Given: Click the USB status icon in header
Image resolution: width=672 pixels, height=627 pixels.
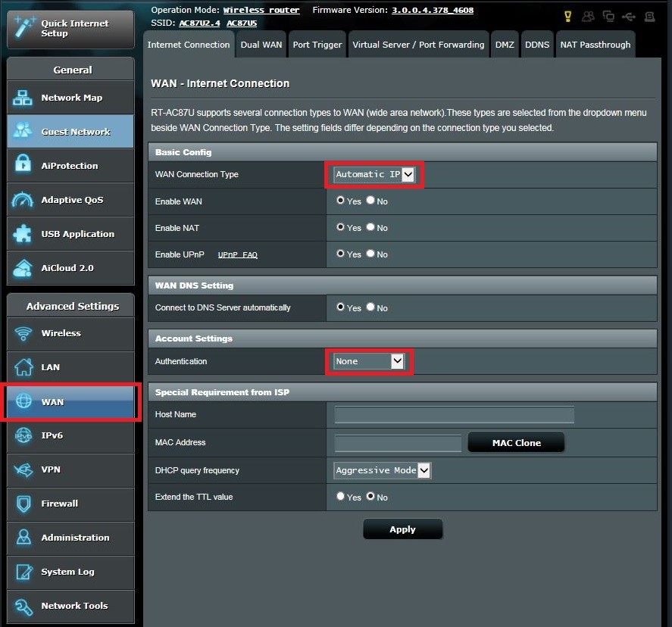Looking at the screenshot, I should coord(628,16).
